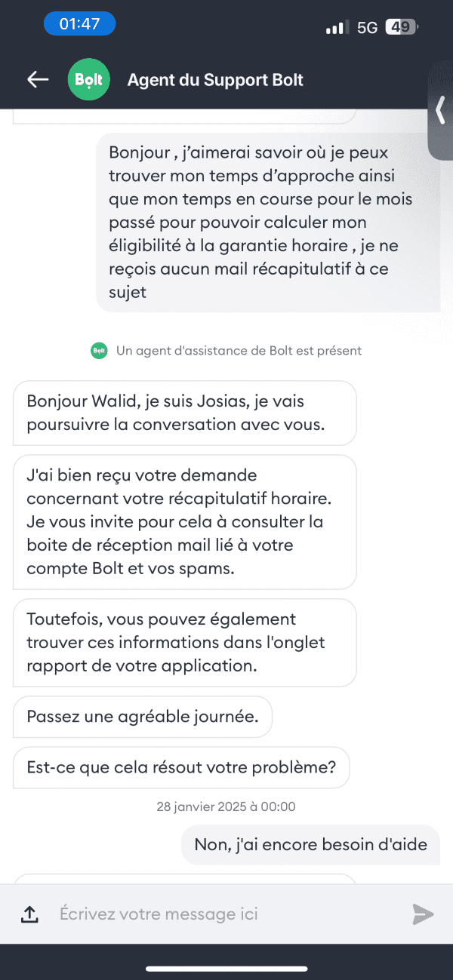Tap the green Bolt logo avatar
The image size is (453, 980).
point(89,79)
